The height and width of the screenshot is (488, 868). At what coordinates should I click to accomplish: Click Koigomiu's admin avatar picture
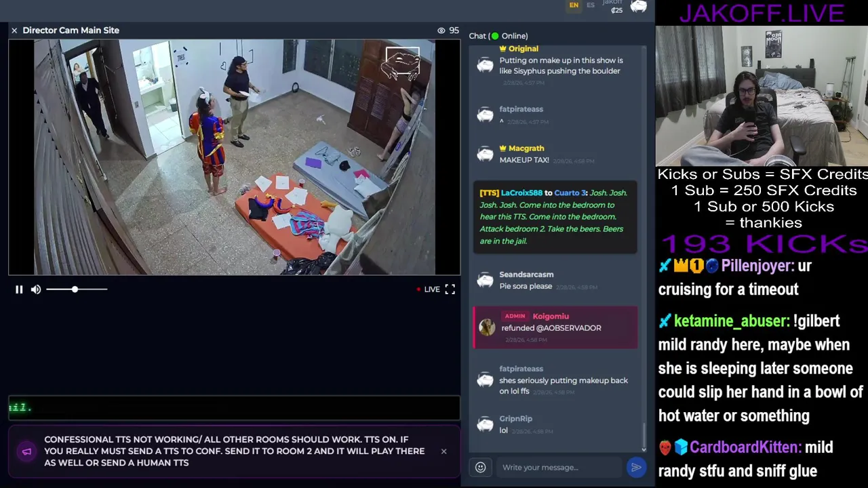tap(487, 327)
